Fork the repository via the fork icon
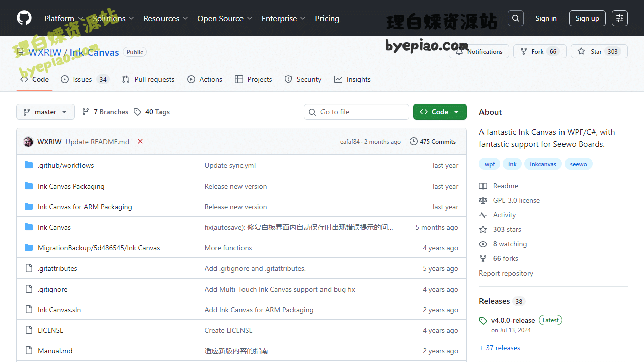This screenshot has width=644, height=362. 524,51
